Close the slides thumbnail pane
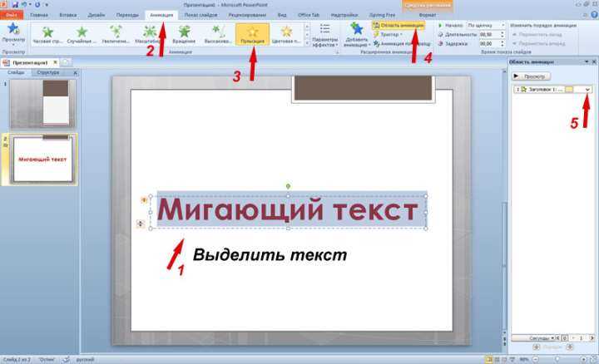The width and height of the screenshot is (599, 364). 75,72
